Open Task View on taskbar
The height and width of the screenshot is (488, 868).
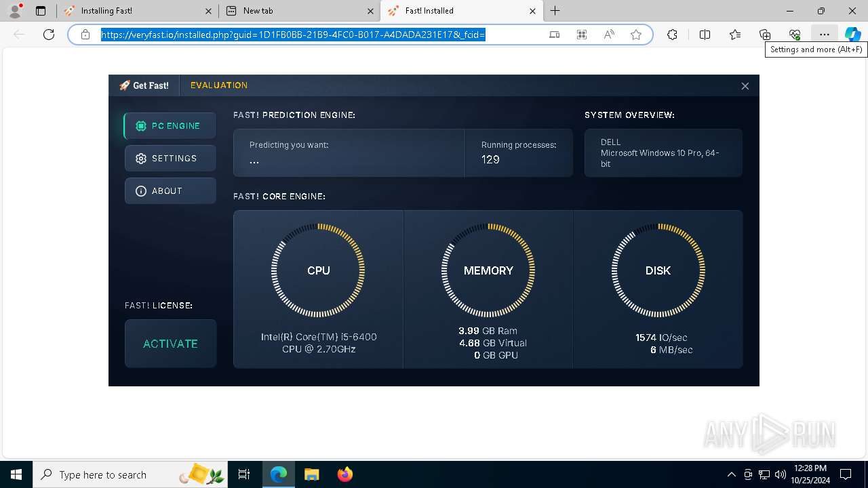244,474
